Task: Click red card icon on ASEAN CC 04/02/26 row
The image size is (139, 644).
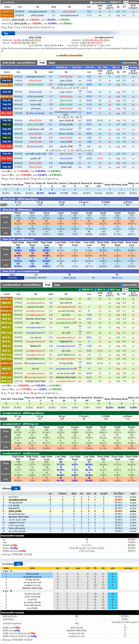Action: pyautogui.click(x=26, y=363)
